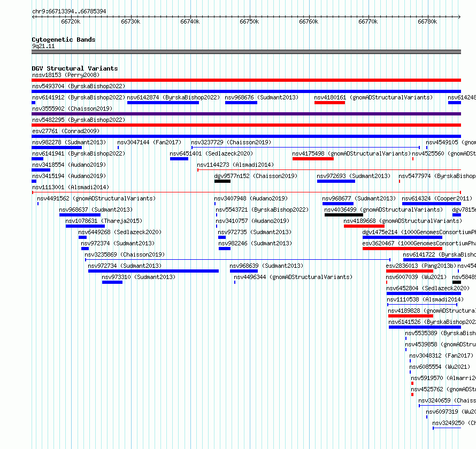
Task: Click the red bar under nsv4180161
Action: [329, 103]
